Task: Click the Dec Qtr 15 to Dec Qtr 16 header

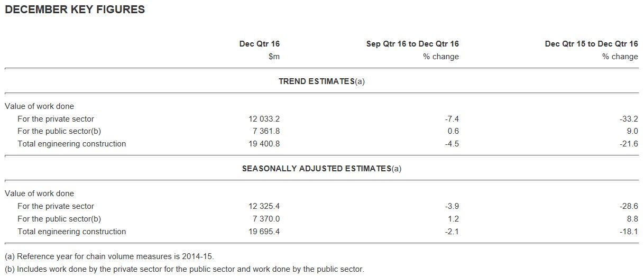Action: click(x=591, y=44)
